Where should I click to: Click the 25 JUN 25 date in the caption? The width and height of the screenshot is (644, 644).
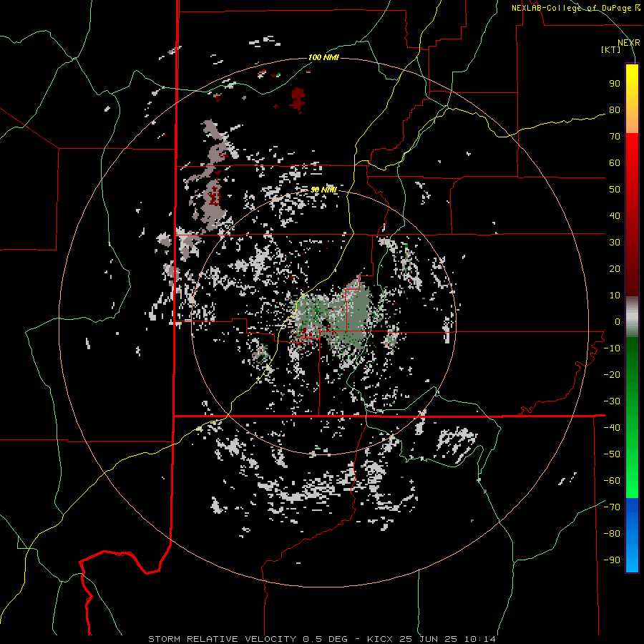(x=429, y=639)
